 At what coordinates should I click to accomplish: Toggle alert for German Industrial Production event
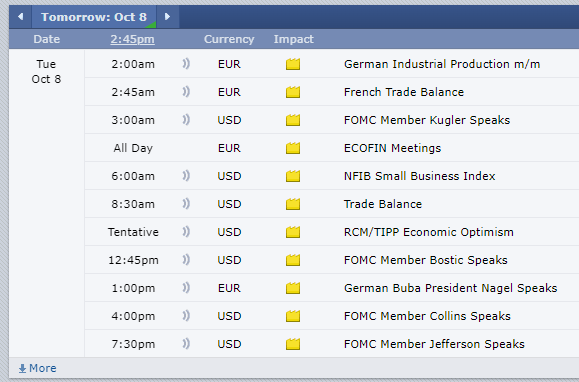(186, 64)
